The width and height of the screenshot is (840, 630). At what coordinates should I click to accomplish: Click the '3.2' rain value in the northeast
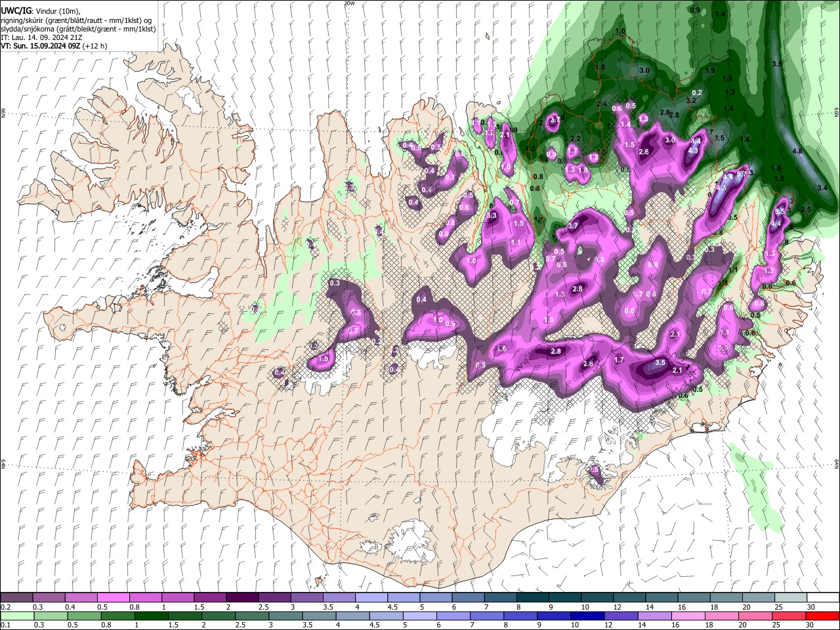coord(690,100)
